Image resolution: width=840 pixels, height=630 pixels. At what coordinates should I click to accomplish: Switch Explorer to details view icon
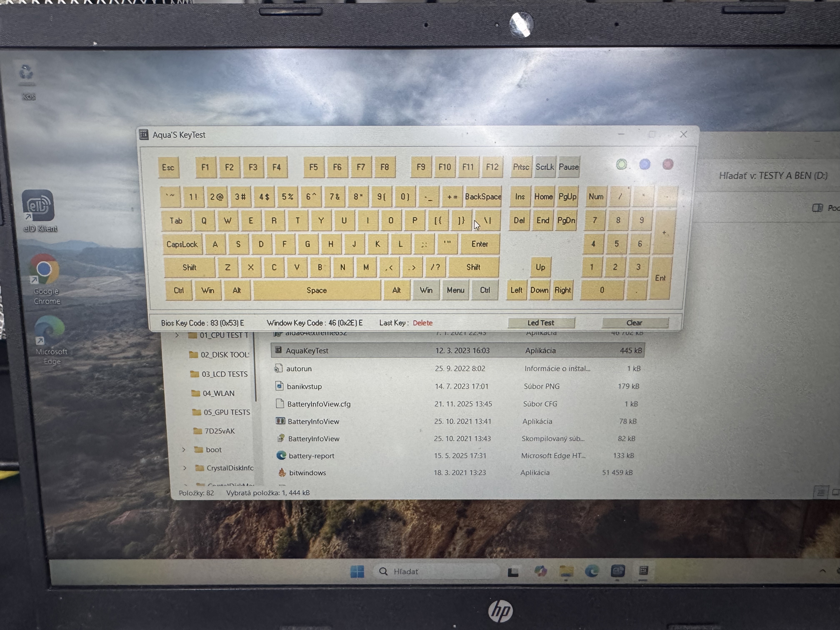click(821, 492)
